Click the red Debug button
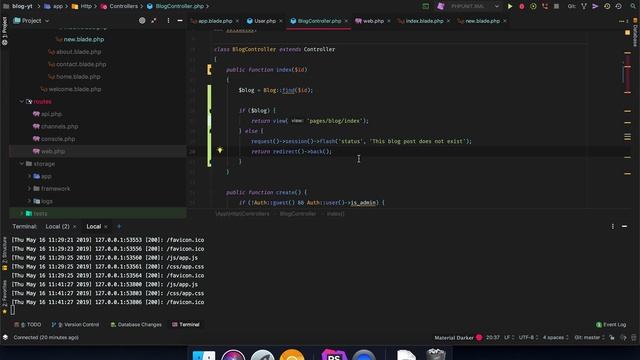Viewport: 640px width, 360px height. click(522, 6)
